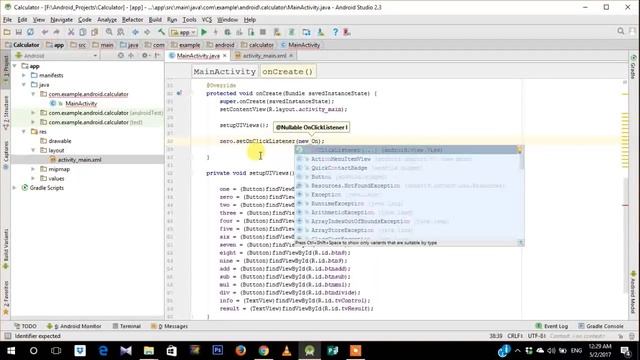Click the Paste toolbar icon
This screenshot has height=360, width=640.
(x=94, y=32)
